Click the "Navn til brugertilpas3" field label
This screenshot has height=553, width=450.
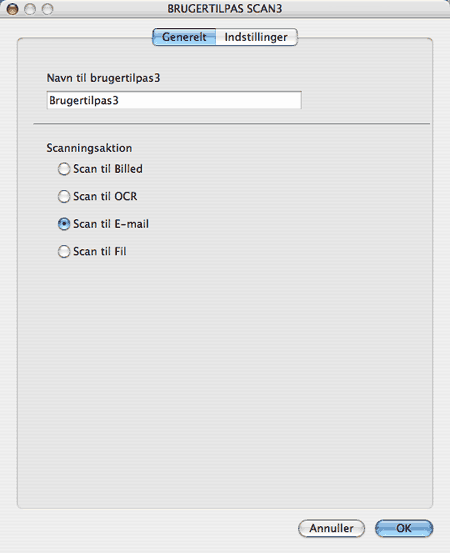pyautogui.click(x=103, y=78)
